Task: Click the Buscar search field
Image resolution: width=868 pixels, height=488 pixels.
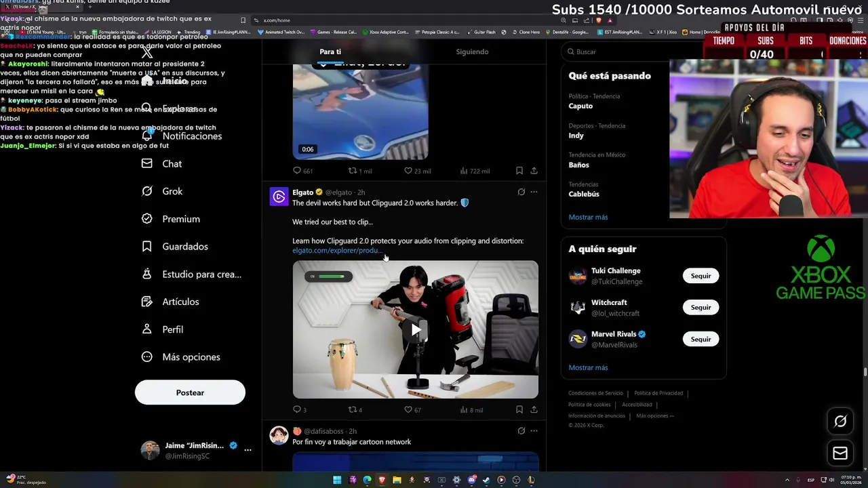Action: (x=644, y=52)
